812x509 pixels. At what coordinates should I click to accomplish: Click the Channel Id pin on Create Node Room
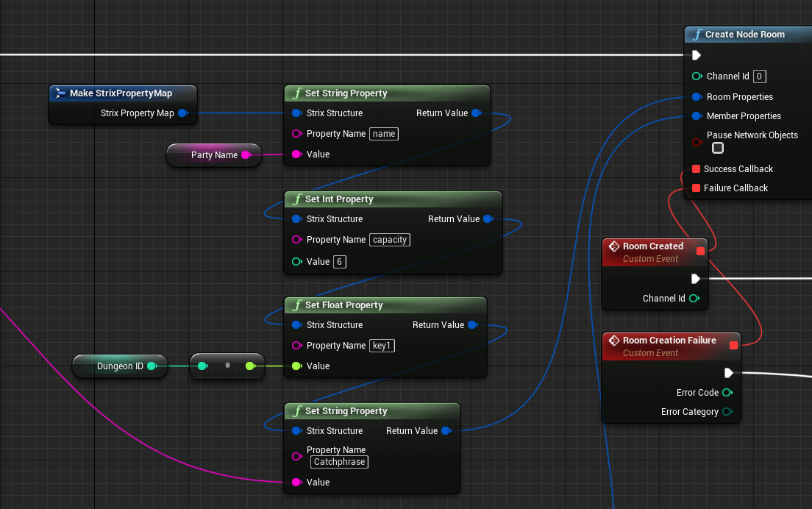[x=697, y=76]
